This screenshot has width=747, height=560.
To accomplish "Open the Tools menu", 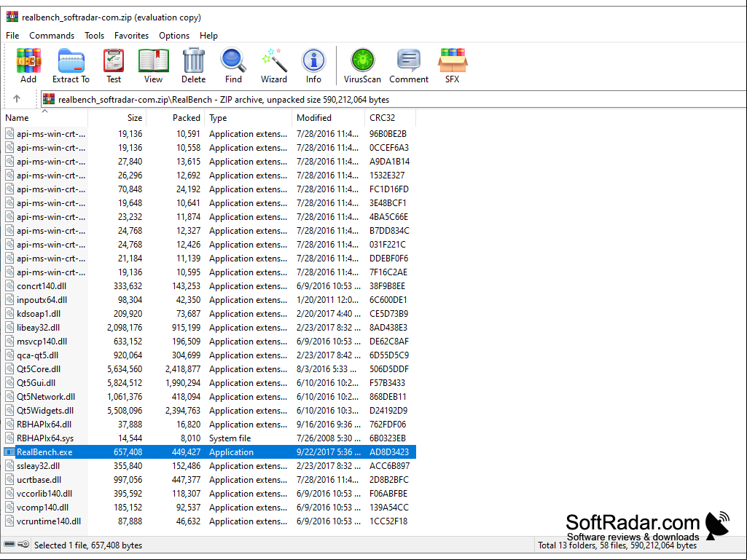I will 94,36.
